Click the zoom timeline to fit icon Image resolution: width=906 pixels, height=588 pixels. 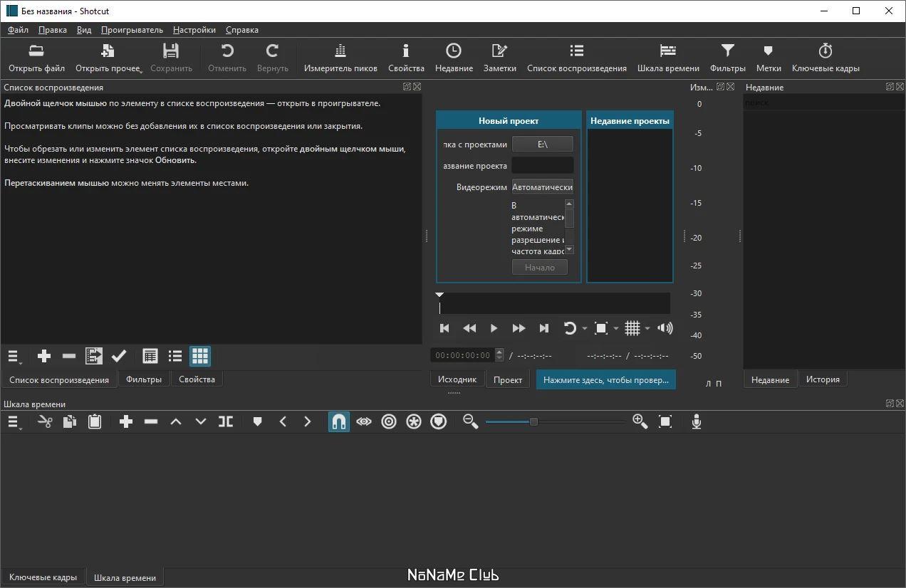pos(665,422)
